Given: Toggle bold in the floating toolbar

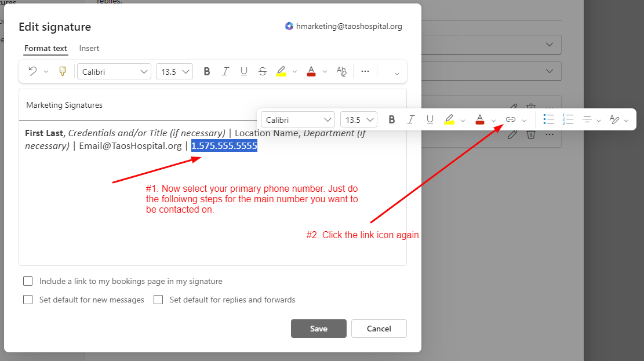Looking at the screenshot, I should point(392,119).
